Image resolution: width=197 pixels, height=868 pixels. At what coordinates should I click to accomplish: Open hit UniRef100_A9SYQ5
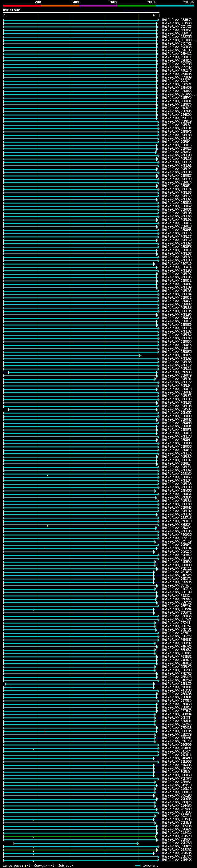[176, 64]
